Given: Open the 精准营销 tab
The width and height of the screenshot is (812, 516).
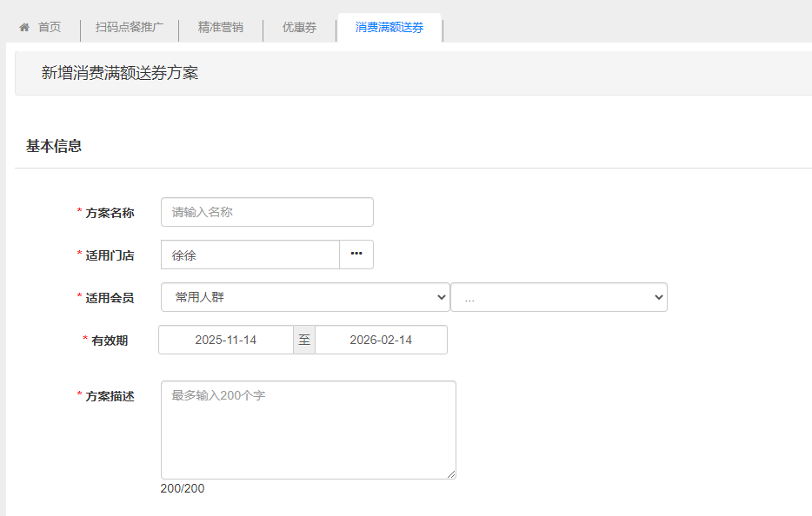Looking at the screenshot, I should tap(220, 28).
